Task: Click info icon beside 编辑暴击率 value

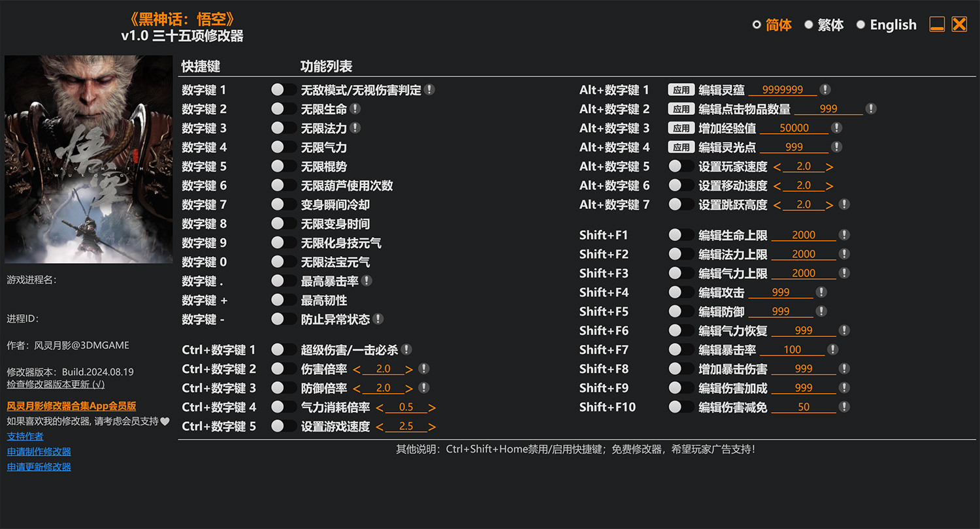Action: [832, 349]
